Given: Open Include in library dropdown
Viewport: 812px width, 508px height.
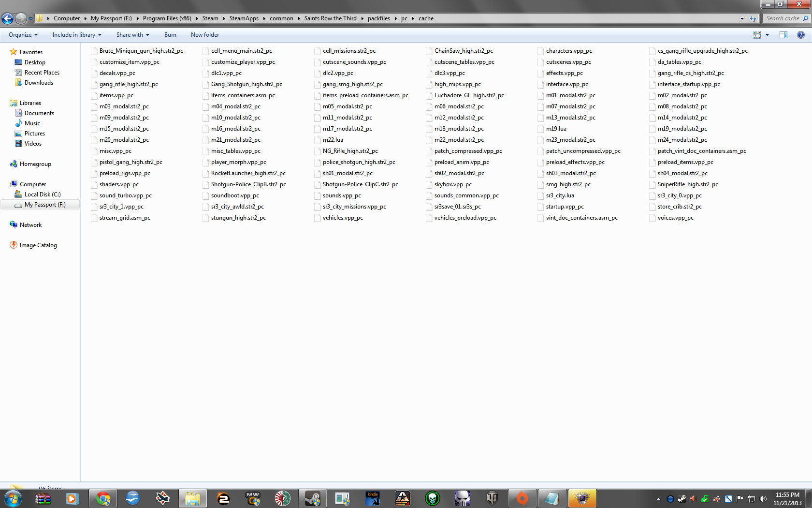Looking at the screenshot, I should click(77, 35).
